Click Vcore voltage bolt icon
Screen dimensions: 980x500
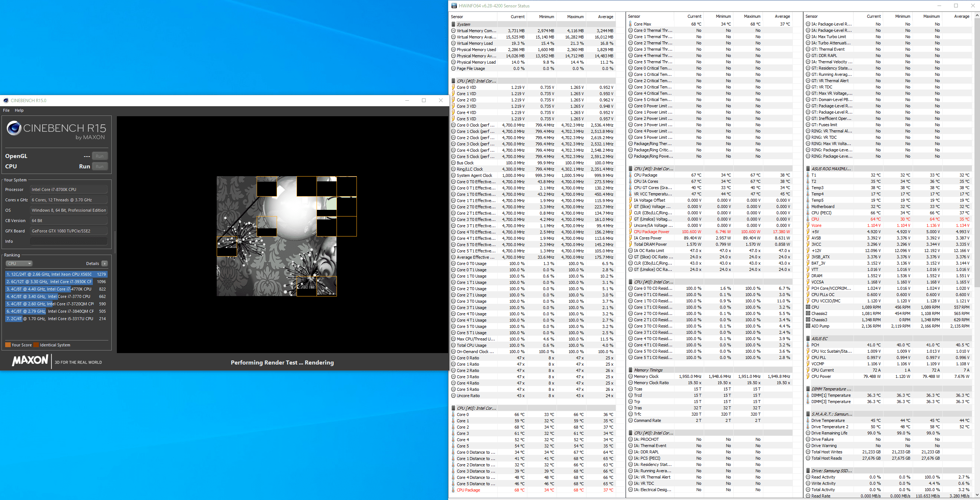click(808, 225)
